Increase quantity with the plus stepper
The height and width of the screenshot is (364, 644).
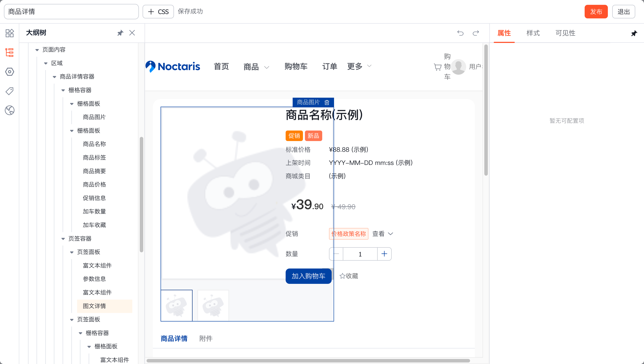click(384, 254)
